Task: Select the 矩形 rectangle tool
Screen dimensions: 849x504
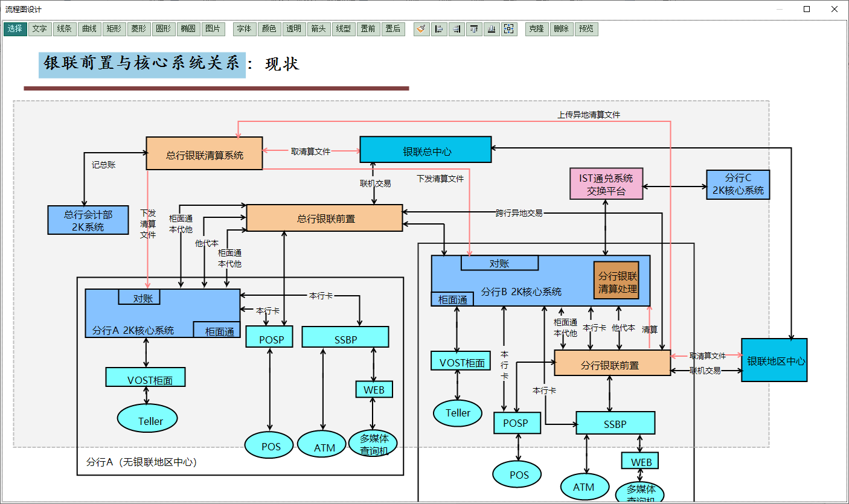Action: pos(114,29)
